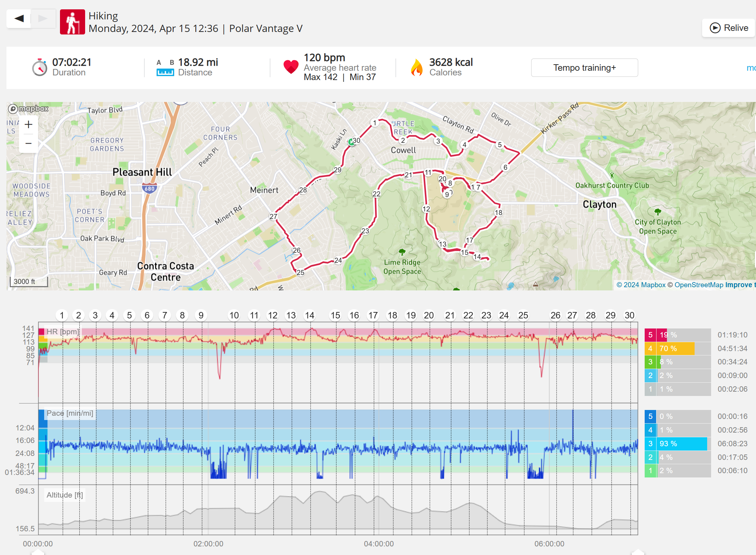Viewport: 756px width, 555px height.
Task: Open the Relive playback button
Action: [x=729, y=28]
